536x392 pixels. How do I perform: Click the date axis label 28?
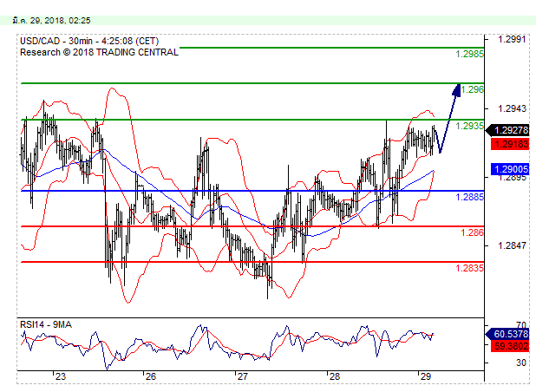click(x=335, y=376)
